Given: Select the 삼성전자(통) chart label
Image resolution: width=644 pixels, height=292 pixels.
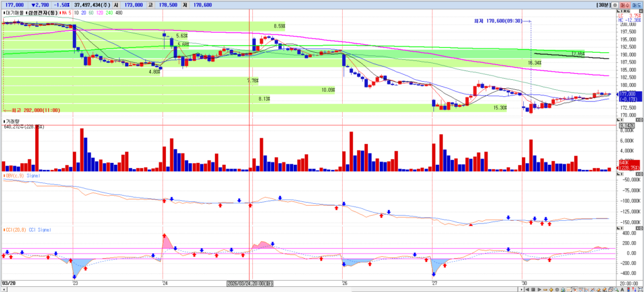Looking at the screenshot, I should pyautogui.click(x=43, y=11).
